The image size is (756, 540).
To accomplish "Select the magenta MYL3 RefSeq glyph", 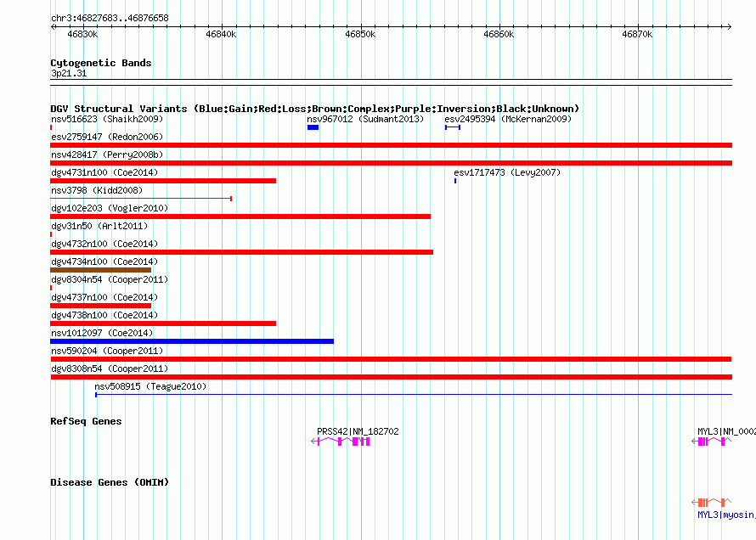I will 712,442.
